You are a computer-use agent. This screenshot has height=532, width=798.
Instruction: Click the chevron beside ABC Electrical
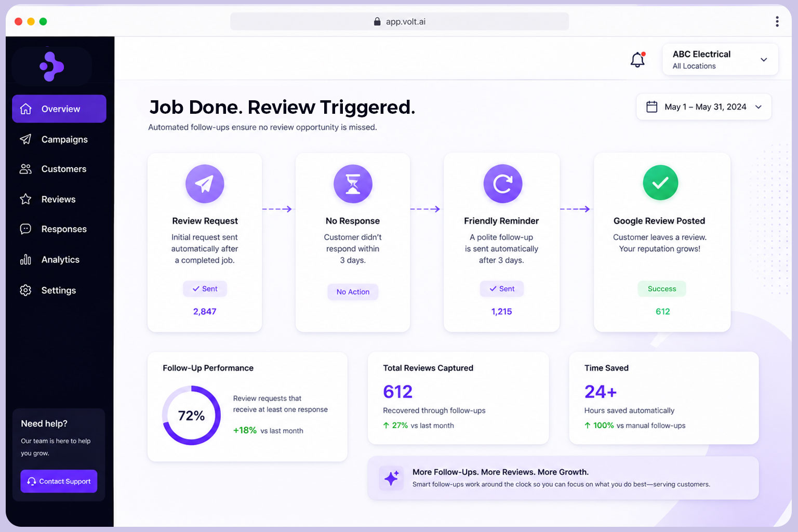(764, 60)
